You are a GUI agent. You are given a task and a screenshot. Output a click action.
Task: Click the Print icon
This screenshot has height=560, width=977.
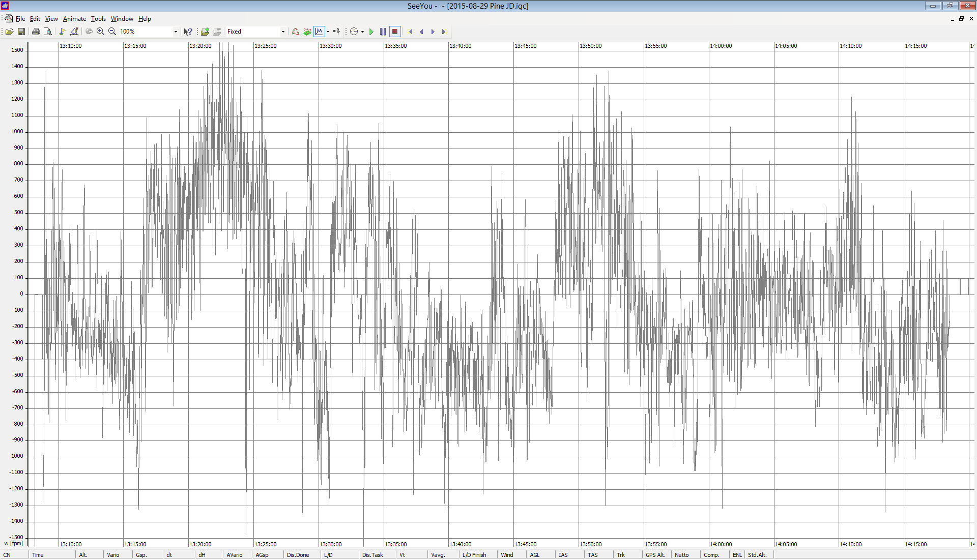[36, 32]
